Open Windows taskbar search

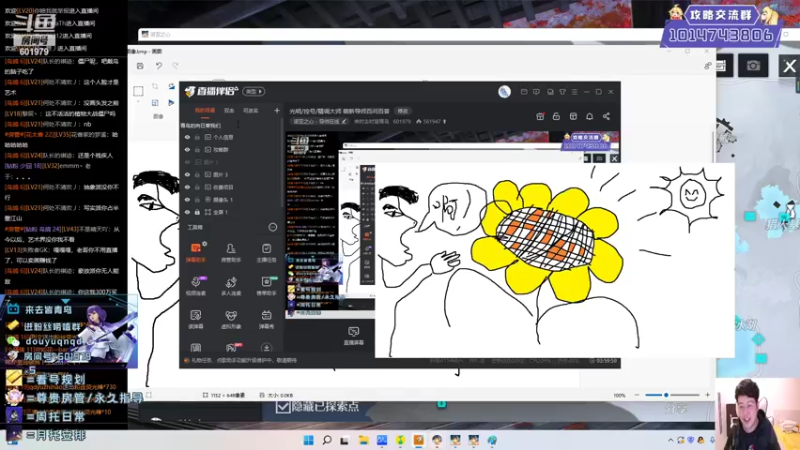pyautogui.click(x=327, y=440)
